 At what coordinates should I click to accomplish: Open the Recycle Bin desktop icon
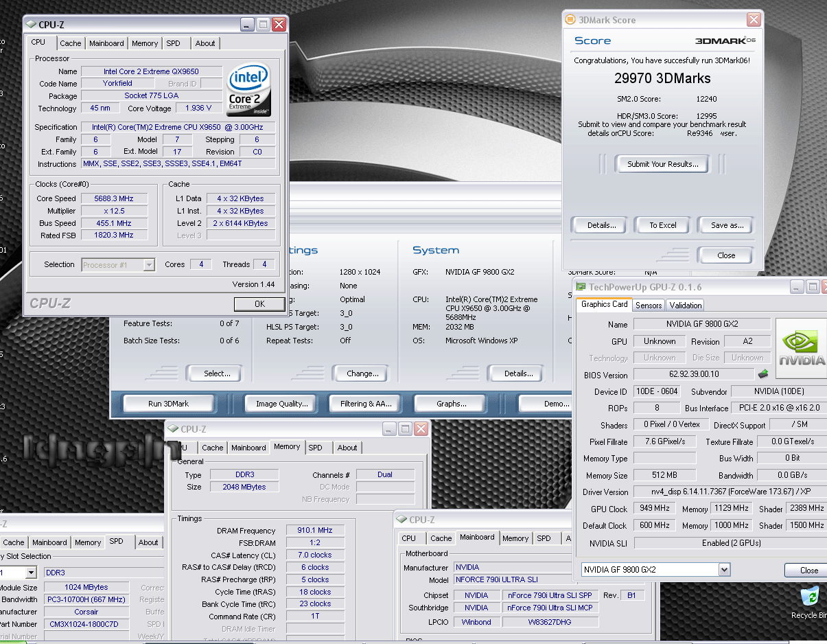810,601
